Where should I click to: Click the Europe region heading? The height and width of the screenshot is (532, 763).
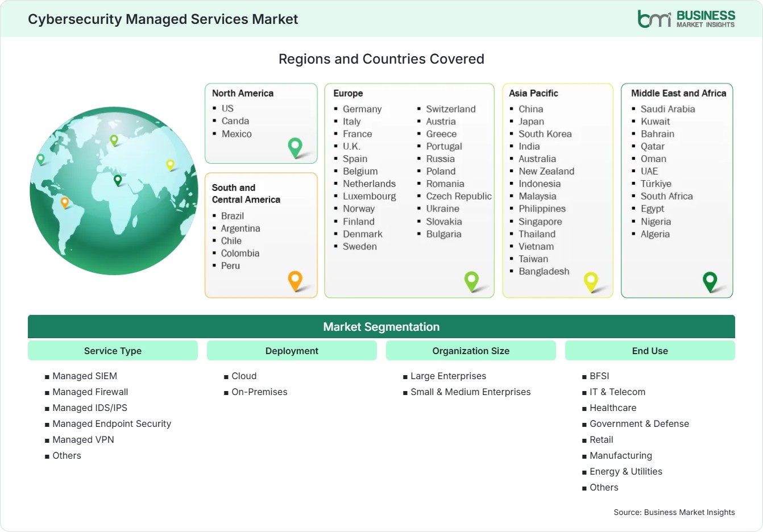pos(348,93)
